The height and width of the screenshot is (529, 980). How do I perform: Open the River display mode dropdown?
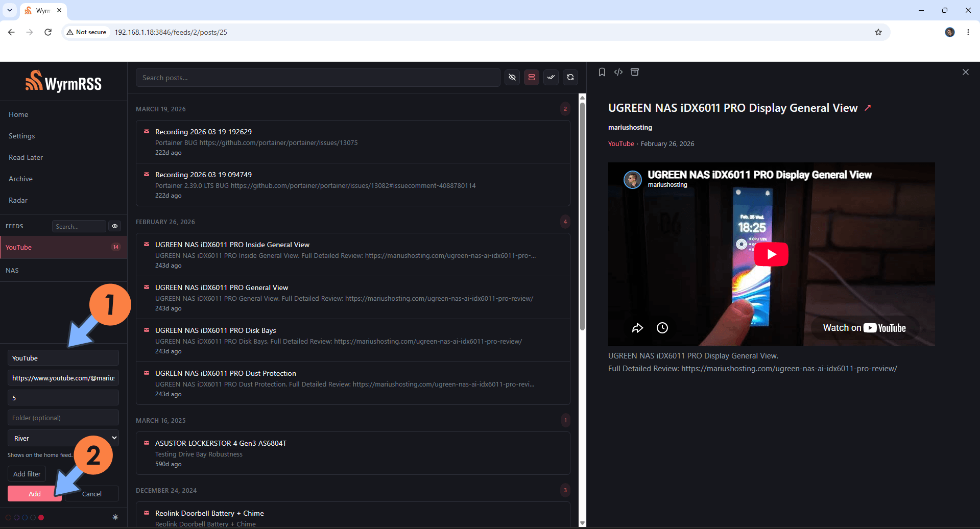pos(63,438)
